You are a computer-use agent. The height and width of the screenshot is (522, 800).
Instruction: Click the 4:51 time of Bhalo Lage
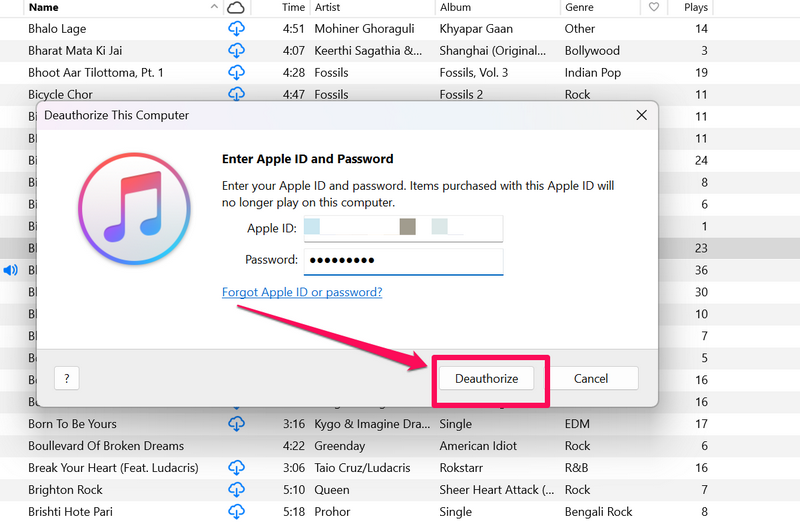pos(293,29)
